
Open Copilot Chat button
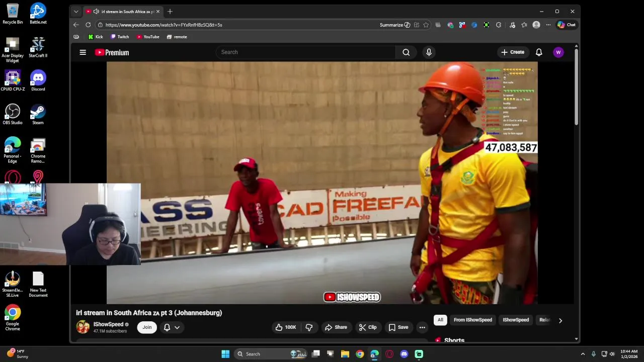click(x=566, y=25)
